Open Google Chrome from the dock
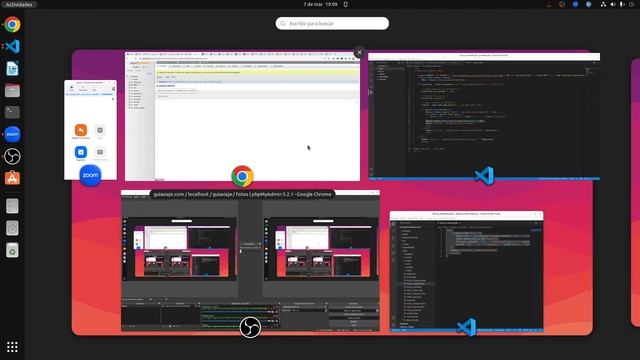This screenshot has width=640, height=360. coord(12,24)
